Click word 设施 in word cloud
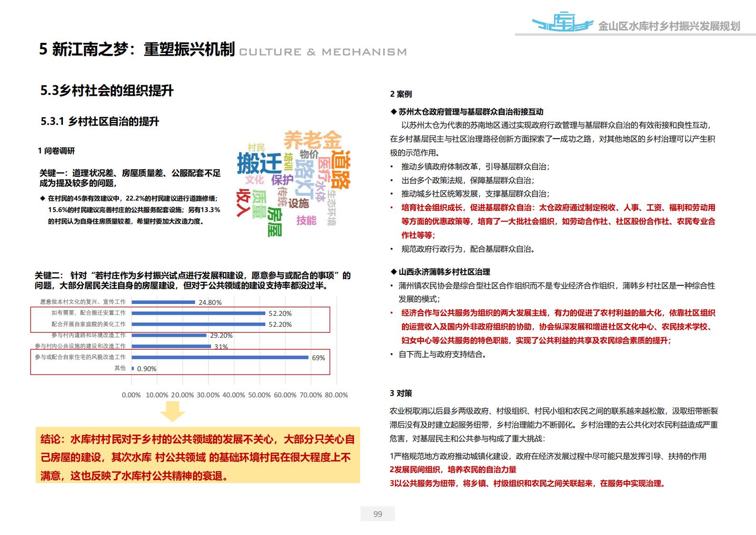The width and height of the screenshot is (756, 535). (x=299, y=203)
